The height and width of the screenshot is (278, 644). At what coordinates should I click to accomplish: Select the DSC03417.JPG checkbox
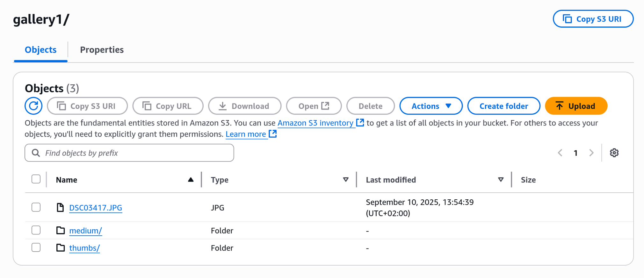pos(36,207)
